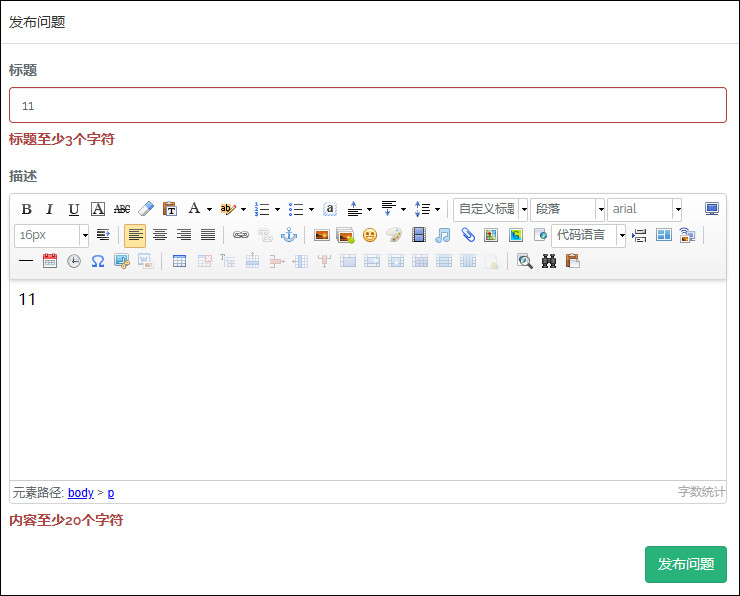The image size is (740, 596).
Task: Open the background settings icon
Action: tap(688, 235)
